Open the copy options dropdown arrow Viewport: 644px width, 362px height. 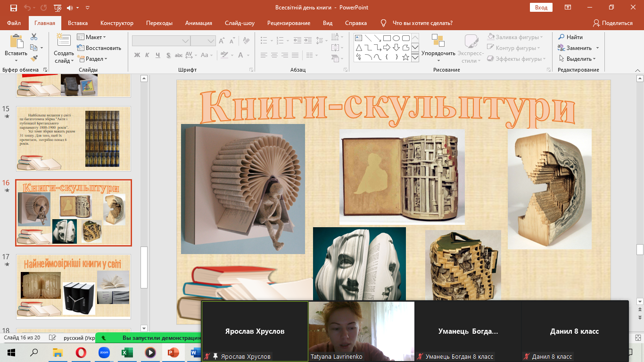(x=41, y=48)
